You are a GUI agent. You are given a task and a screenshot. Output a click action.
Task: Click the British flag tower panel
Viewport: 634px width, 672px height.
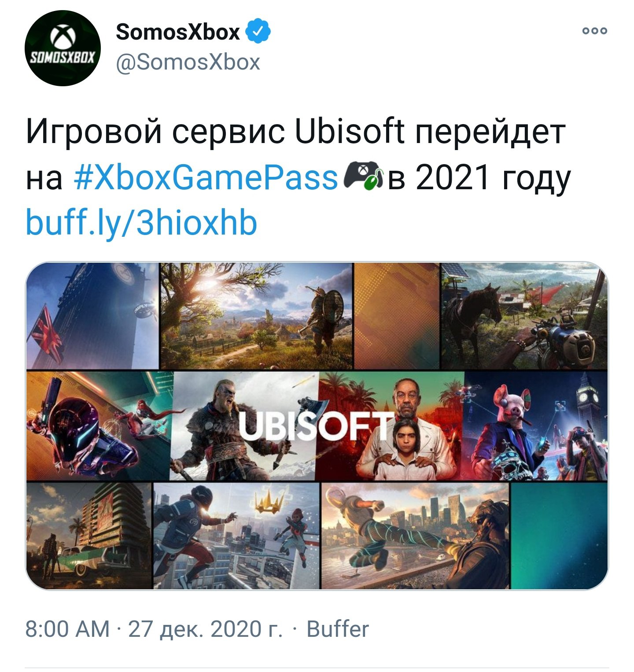click(x=92, y=316)
